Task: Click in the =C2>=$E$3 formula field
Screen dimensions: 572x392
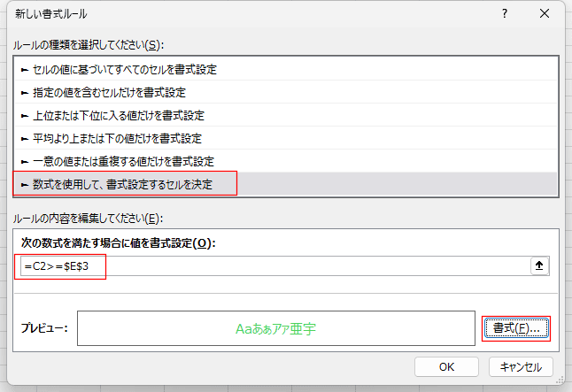Action: (x=266, y=266)
